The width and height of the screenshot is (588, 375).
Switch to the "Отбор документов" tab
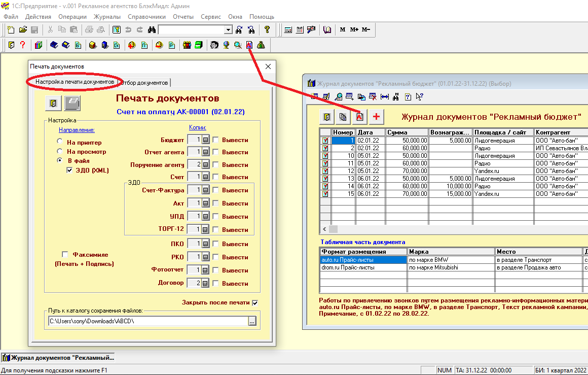point(145,82)
